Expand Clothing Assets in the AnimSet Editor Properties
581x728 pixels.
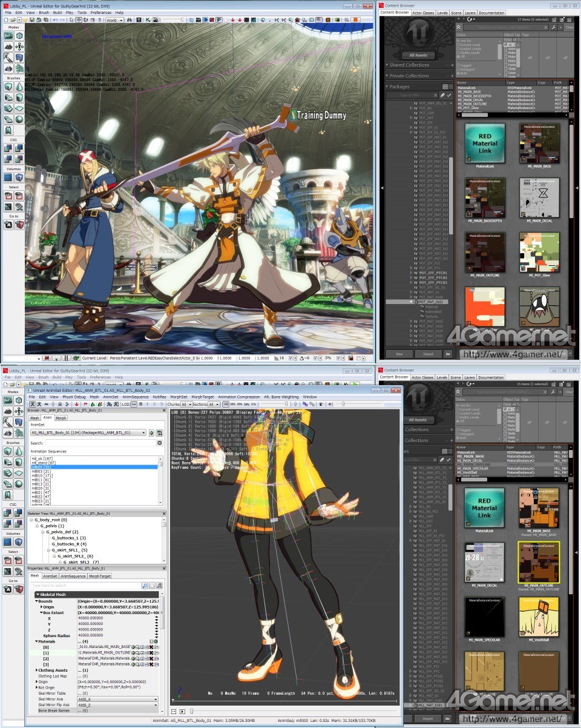tap(36, 670)
